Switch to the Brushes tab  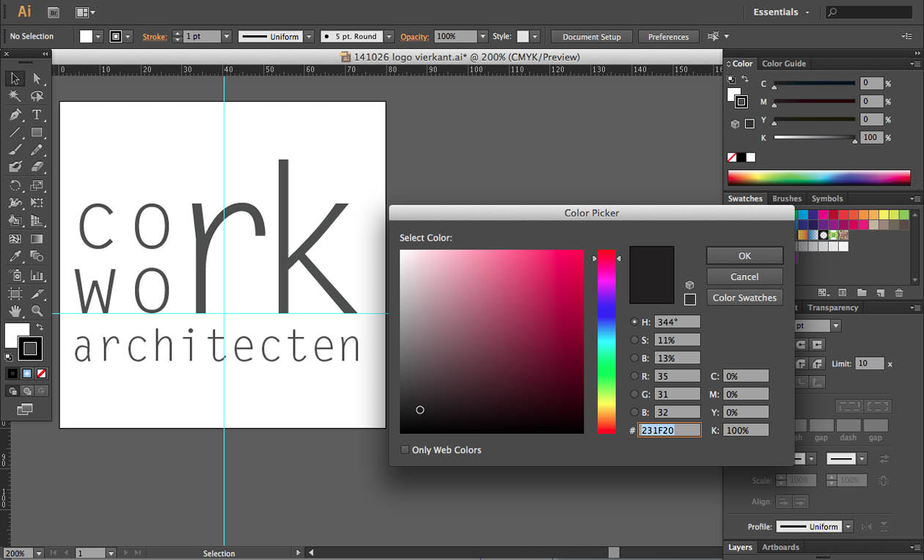(x=787, y=199)
